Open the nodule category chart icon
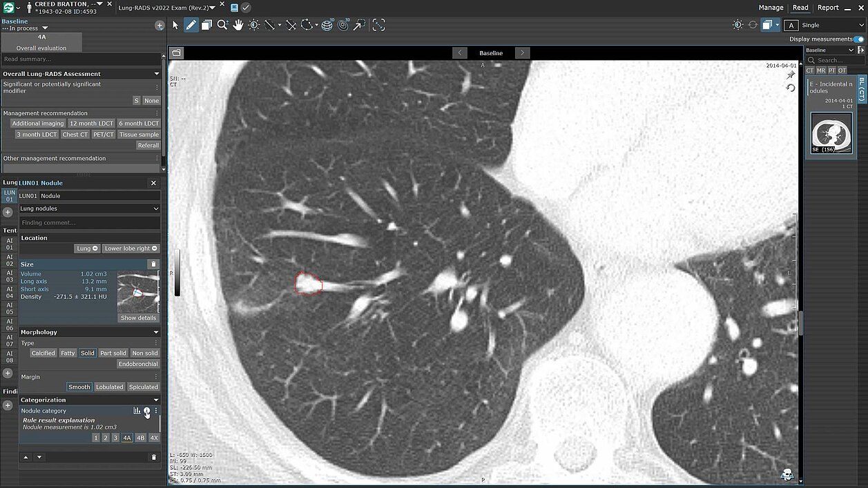 (137, 411)
